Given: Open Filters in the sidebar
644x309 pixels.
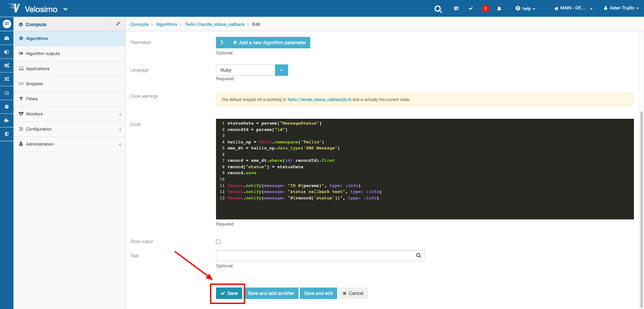Looking at the screenshot, I should [x=69, y=99].
